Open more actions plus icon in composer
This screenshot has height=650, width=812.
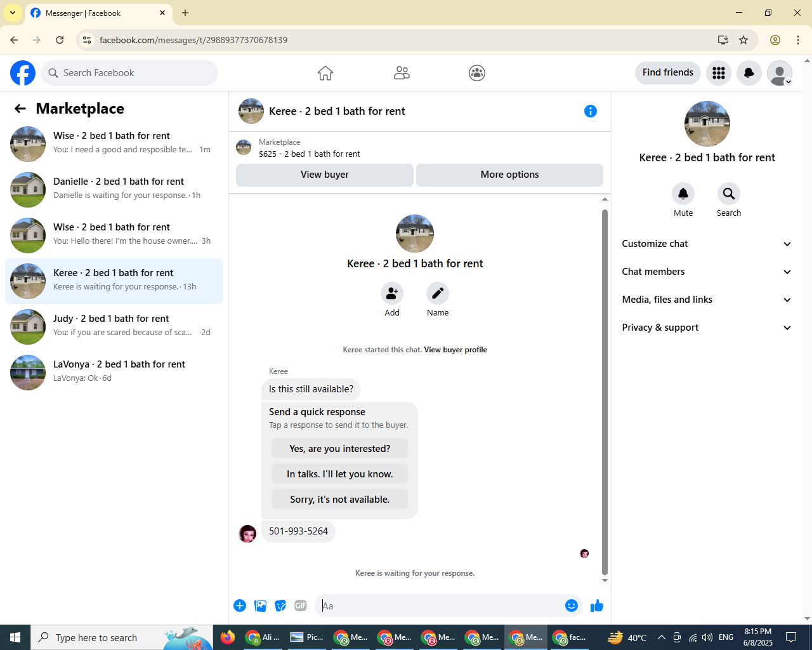(x=240, y=606)
